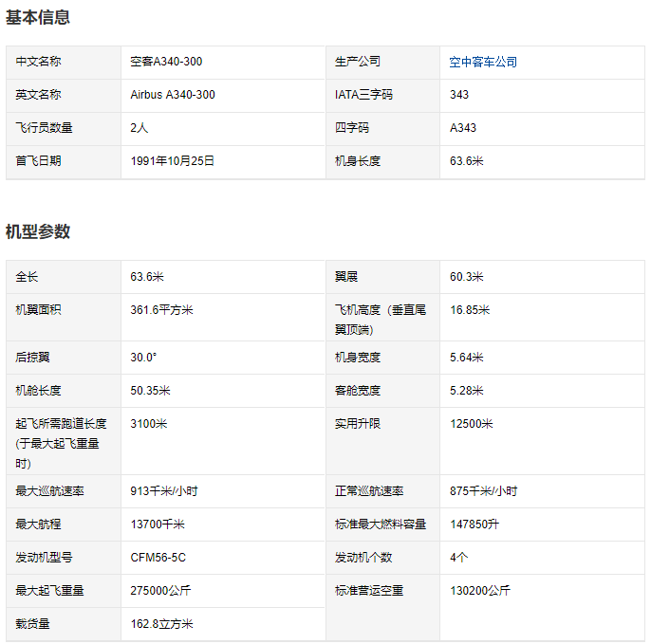Click the date 1991年10月25日
This screenshot has width=651, height=644.
(x=173, y=161)
